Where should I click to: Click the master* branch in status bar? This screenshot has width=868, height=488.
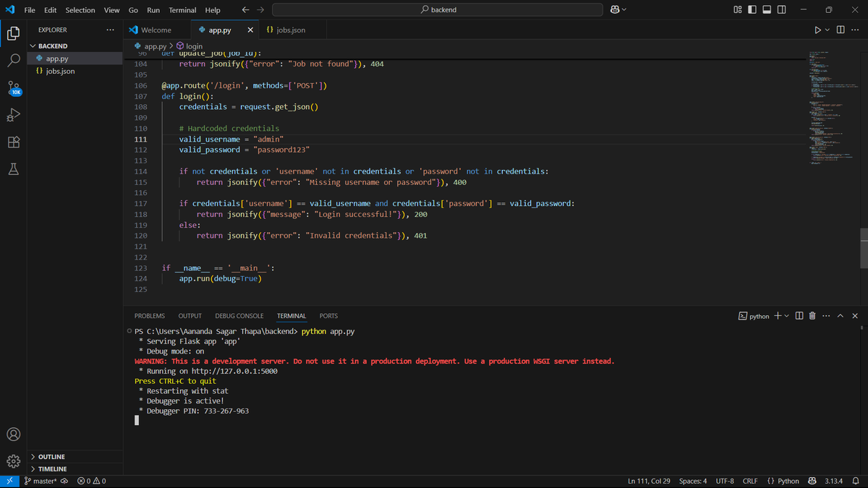click(x=40, y=481)
